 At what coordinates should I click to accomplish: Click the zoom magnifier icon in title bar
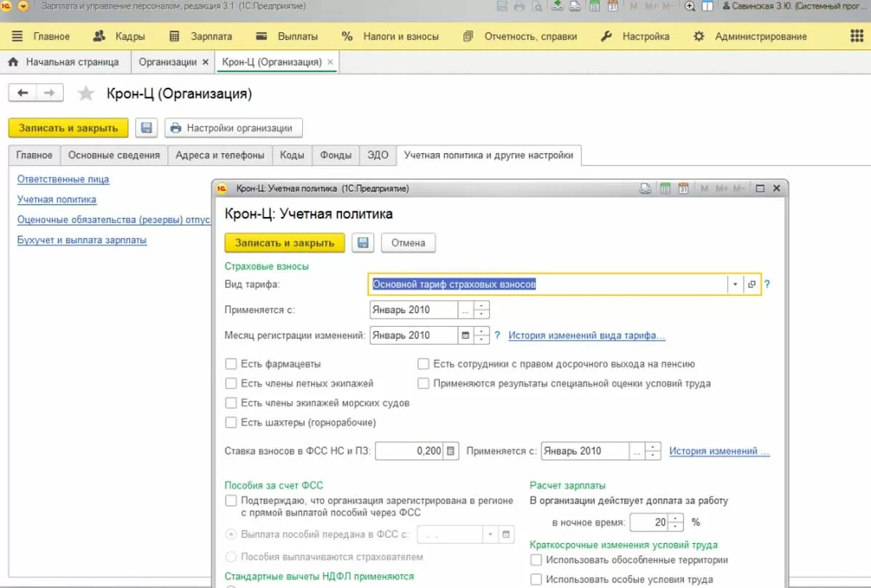[690, 7]
